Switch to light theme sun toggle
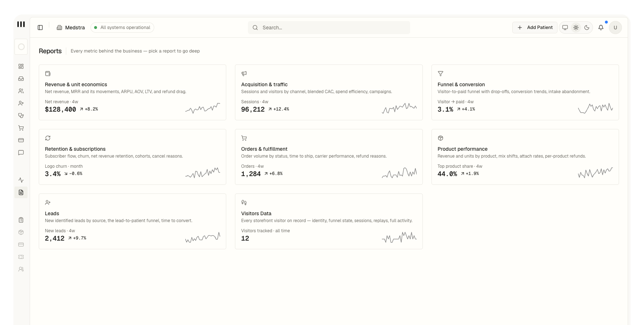Screen dimensions: 644x325 [576, 28]
